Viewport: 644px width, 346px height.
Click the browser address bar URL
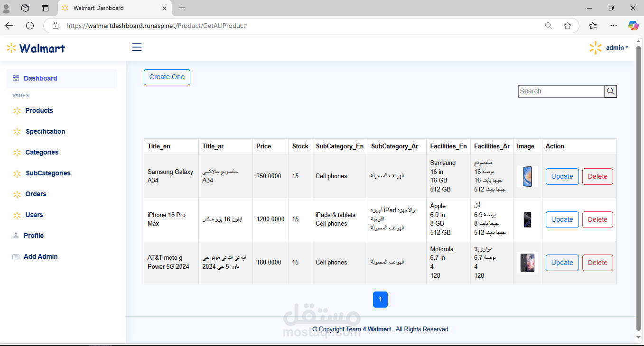(x=156, y=26)
